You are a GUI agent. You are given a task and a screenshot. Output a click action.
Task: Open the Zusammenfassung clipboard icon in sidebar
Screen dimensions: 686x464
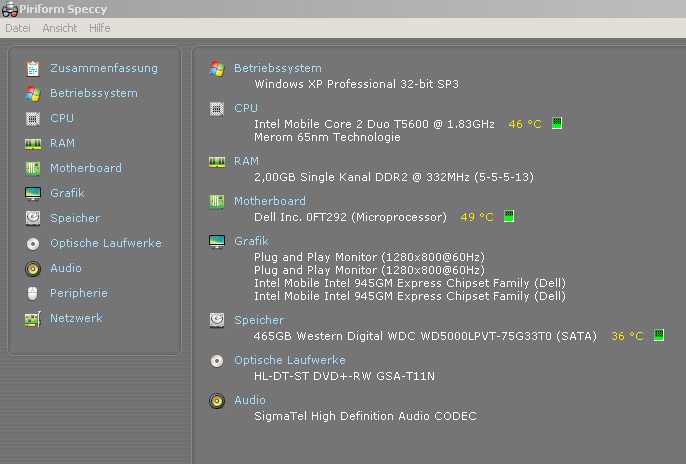pyautogui.click(x=33, y=69)
